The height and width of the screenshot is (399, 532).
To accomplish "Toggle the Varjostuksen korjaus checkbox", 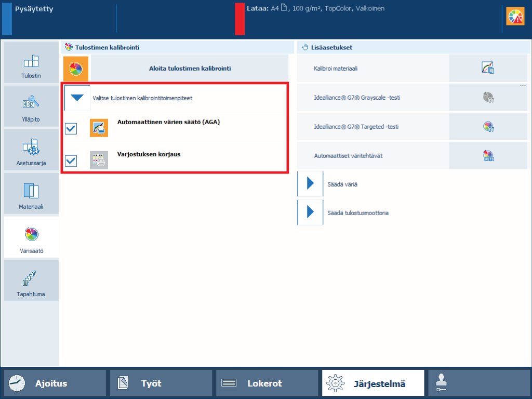I will coord(71,161).
